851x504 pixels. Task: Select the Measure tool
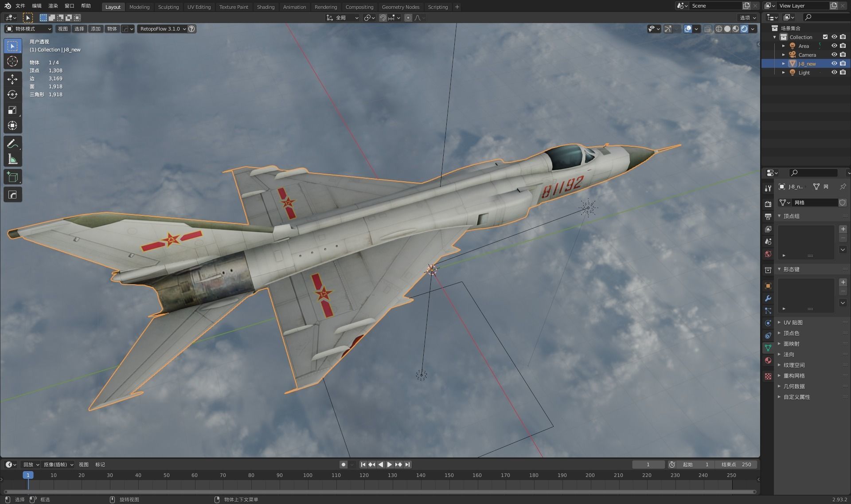click(x=12, y=159)
